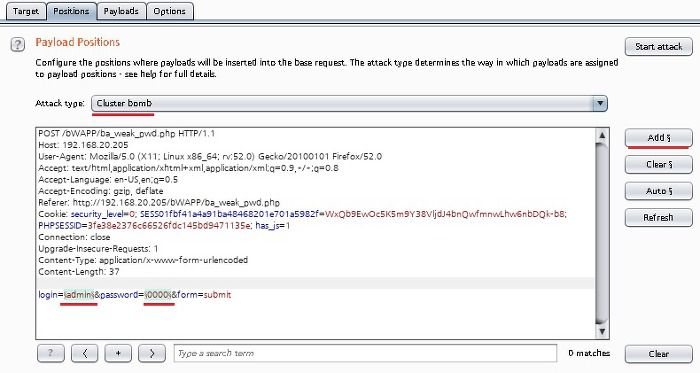Screen dimensions: 700x373
Task: Click the Accept: text/html header line
Action: click(x=188, y=168)
